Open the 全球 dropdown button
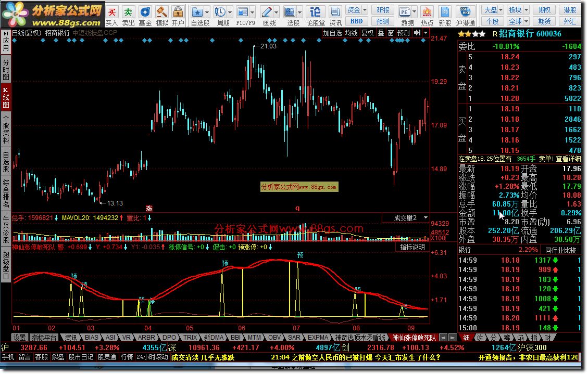Image resolution: width=588 pixels, height=374 pixels. [519, 21]
